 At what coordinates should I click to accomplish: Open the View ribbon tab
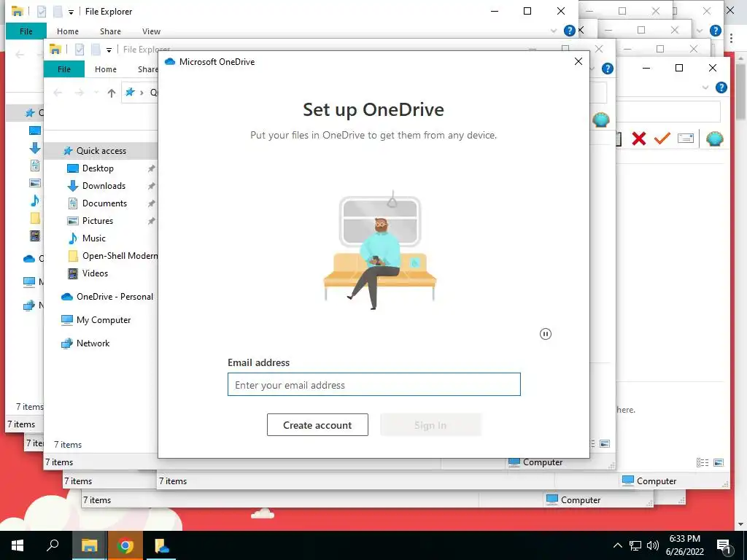(x=151, y=31)
